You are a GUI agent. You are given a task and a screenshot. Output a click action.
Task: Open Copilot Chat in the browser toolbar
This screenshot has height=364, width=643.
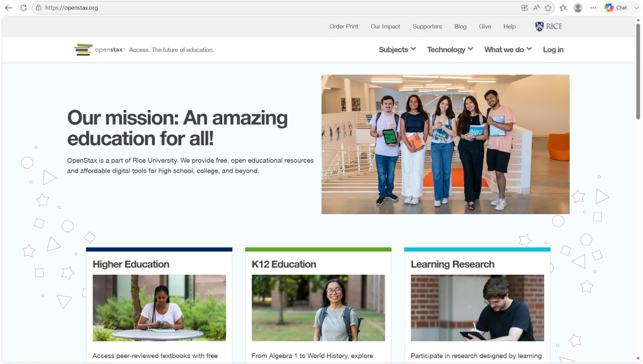click(616, 8)
